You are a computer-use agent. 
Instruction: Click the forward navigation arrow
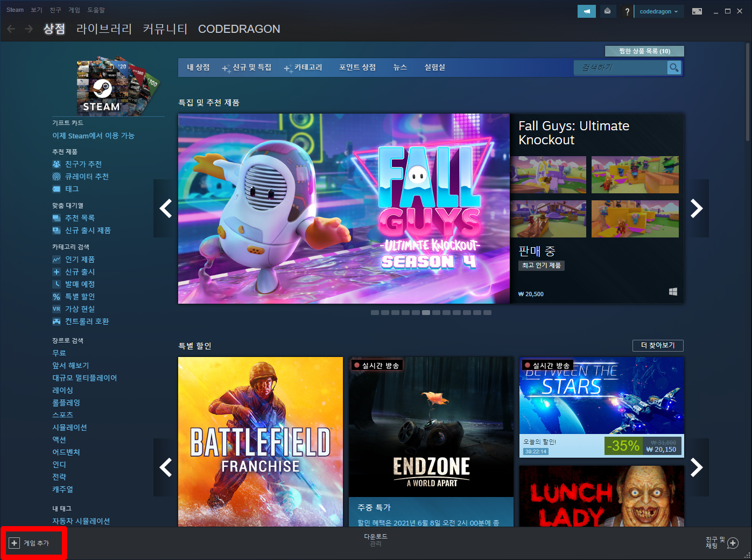click(29, 29)
